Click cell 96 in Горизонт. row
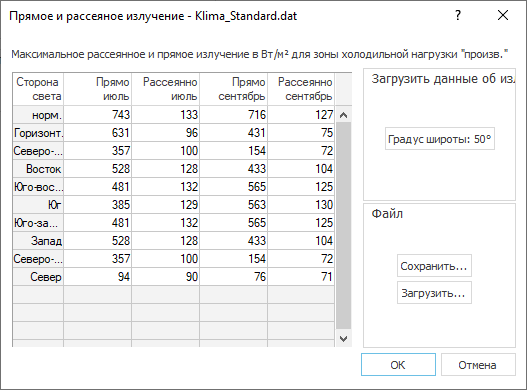The height and width of the screenshot is (390, 527). [x=166, y=133]
